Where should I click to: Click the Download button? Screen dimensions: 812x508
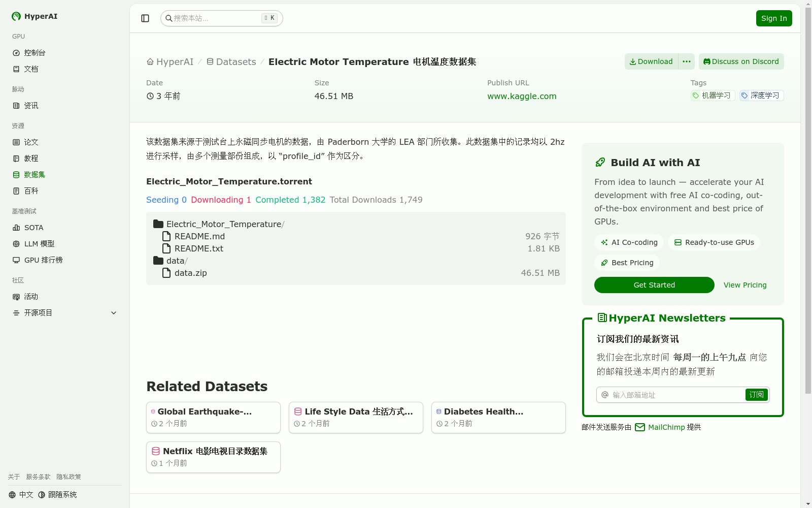pos(651,61)
